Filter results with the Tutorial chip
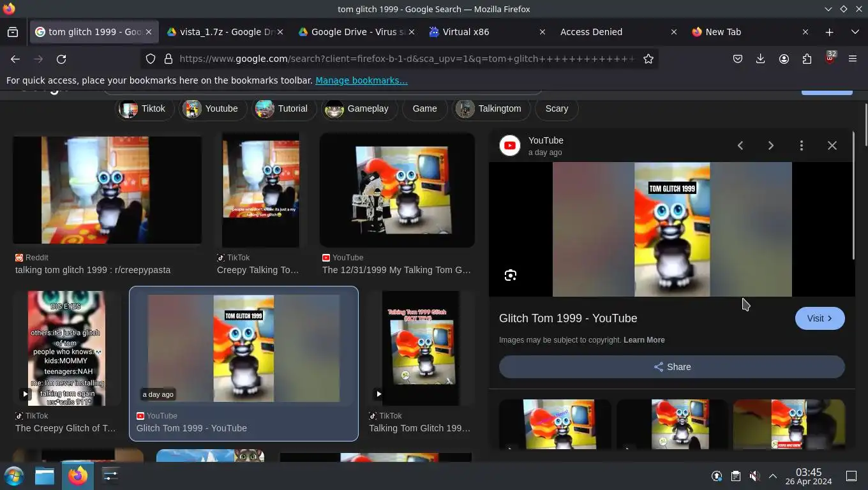The width and height of the screenshot is (868, 490). pos(283,108)
